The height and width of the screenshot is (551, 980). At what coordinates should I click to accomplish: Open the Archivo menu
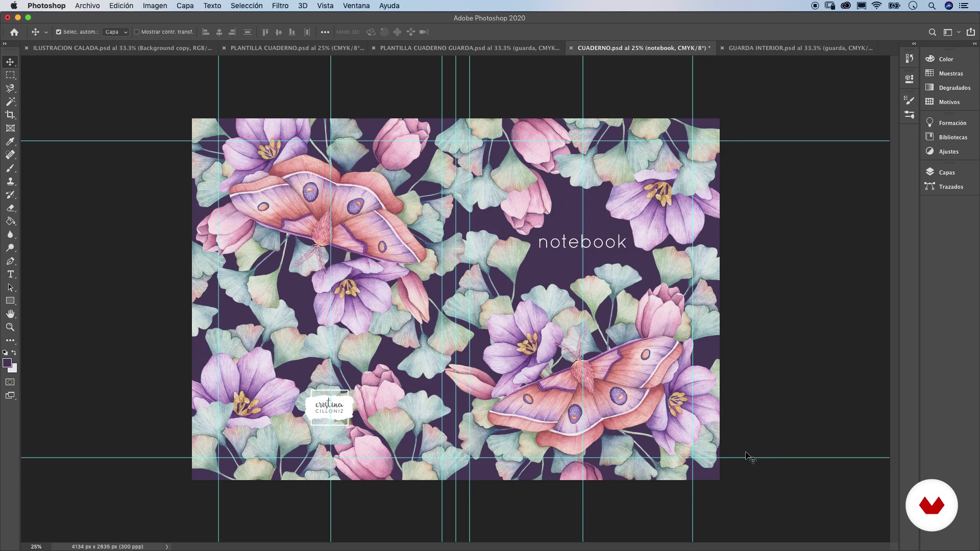point(87,6)
